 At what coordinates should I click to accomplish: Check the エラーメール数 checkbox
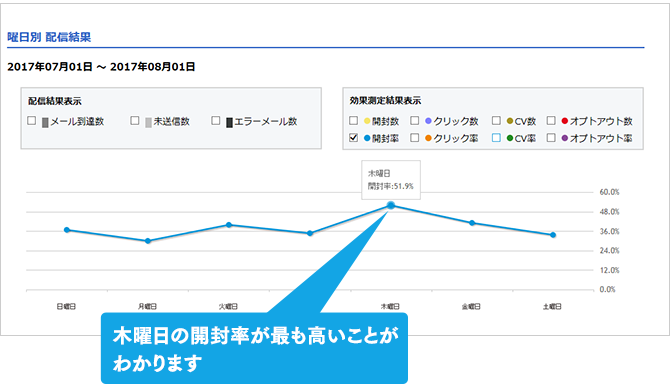(216, 121)
